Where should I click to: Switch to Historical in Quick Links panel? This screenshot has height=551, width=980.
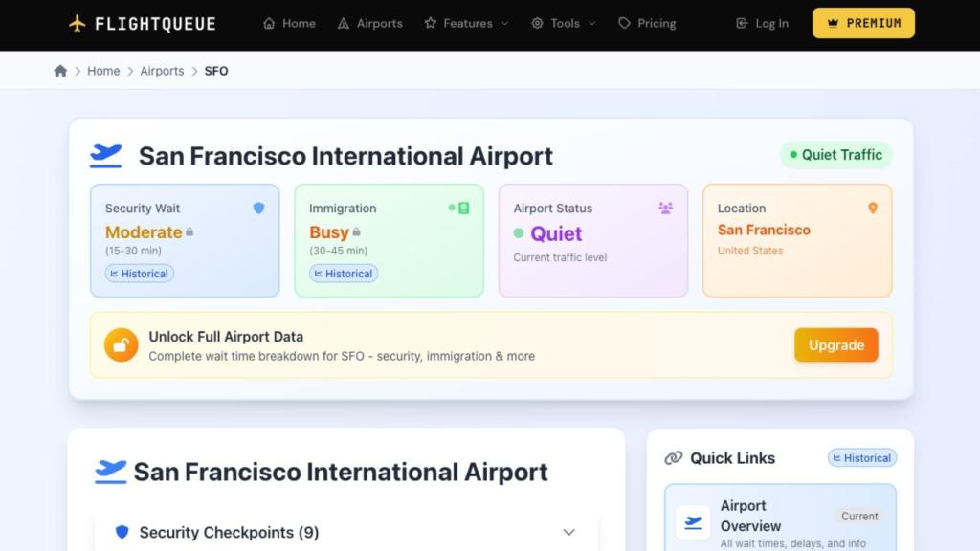(860, 458)
